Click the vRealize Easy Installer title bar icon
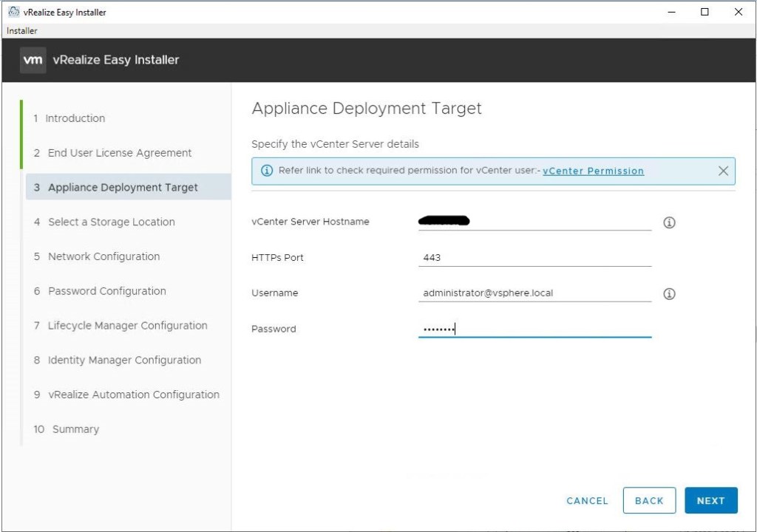Viewport: 757px width, 532px height. click(13, 12)
